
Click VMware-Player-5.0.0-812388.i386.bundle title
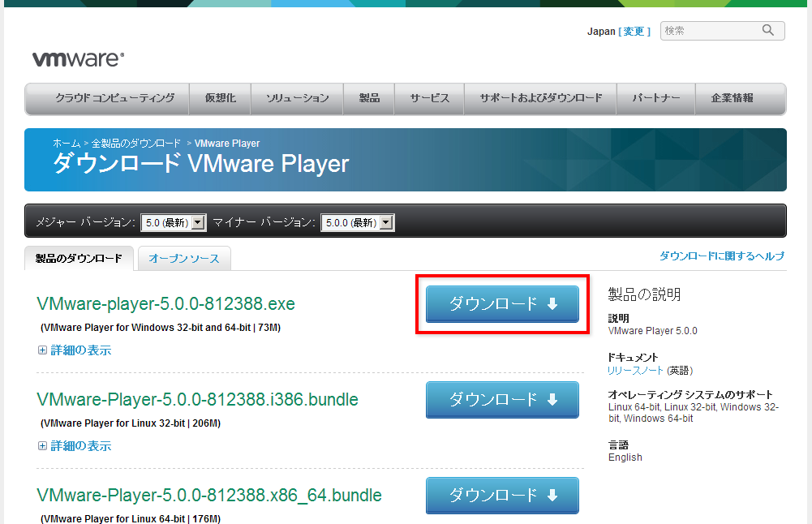[x=197, y=400]
